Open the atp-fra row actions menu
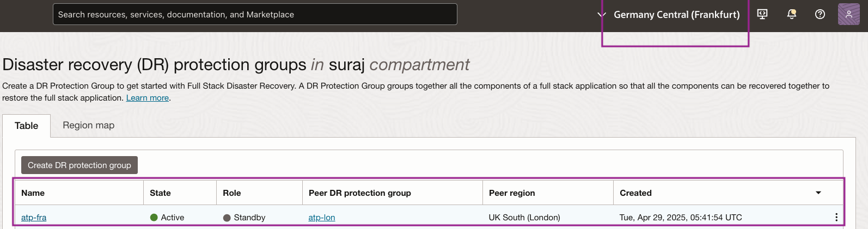Image resolution: width=868 pixels, height=229 pixels. pos(836,218)
